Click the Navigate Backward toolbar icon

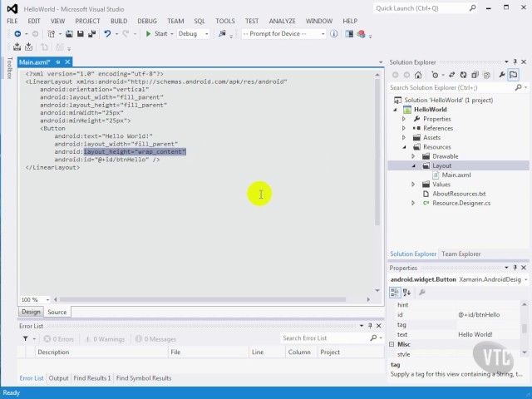click(x=17, y=33)
